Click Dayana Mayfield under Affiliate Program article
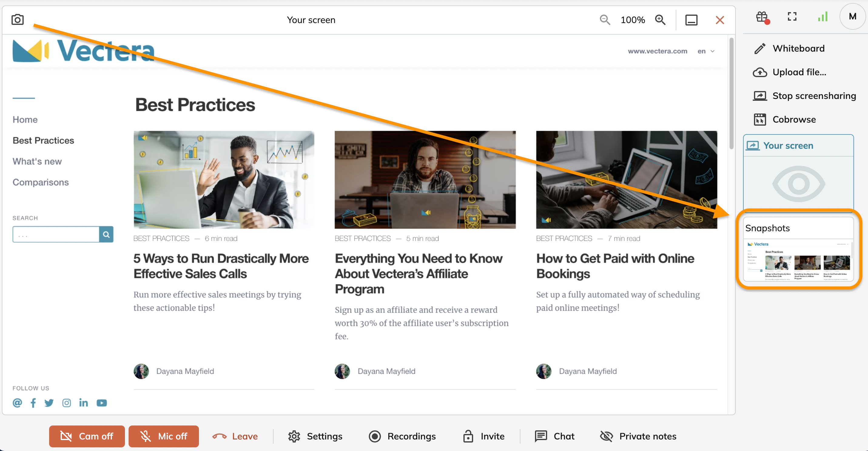868x451 pixels. click(386, 371)
